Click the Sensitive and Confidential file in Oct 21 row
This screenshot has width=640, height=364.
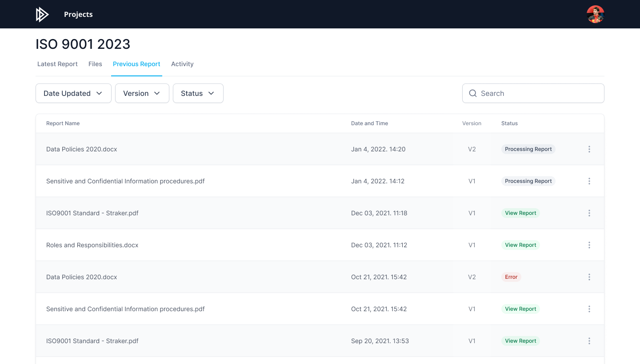(x=125, y=309)
